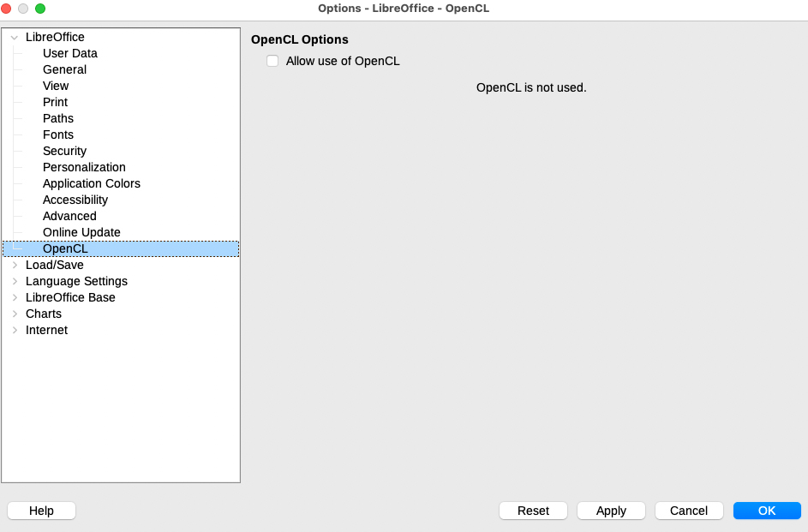Screen dimensions: 808x532
Task: Select the Advanced entry
Action: tap(69, 216)
